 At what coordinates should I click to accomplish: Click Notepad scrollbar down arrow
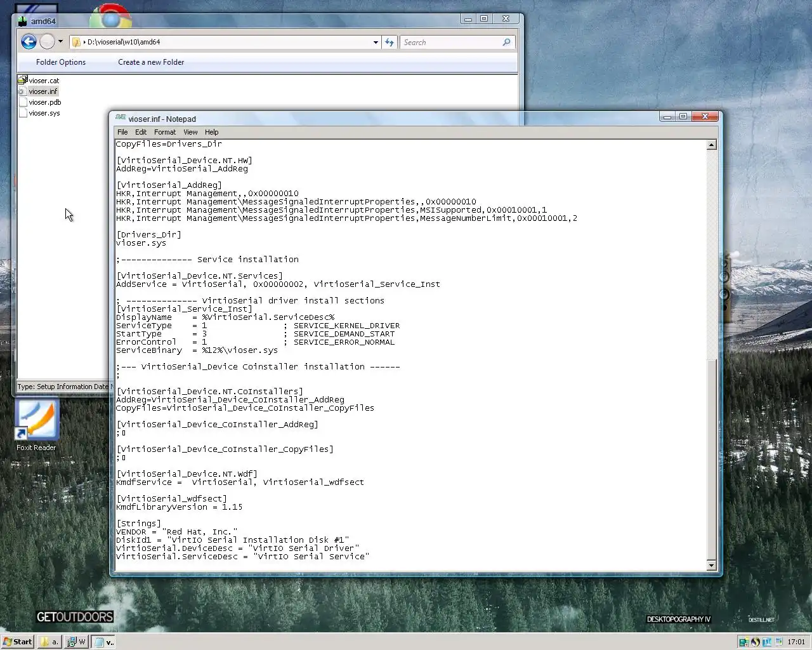711,565
